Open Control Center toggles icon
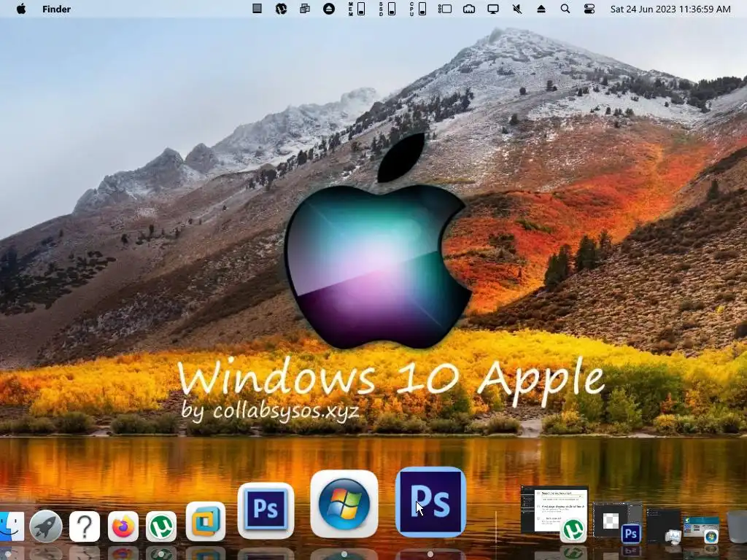Viewport: 747px width, 560px height. point(589,9)
